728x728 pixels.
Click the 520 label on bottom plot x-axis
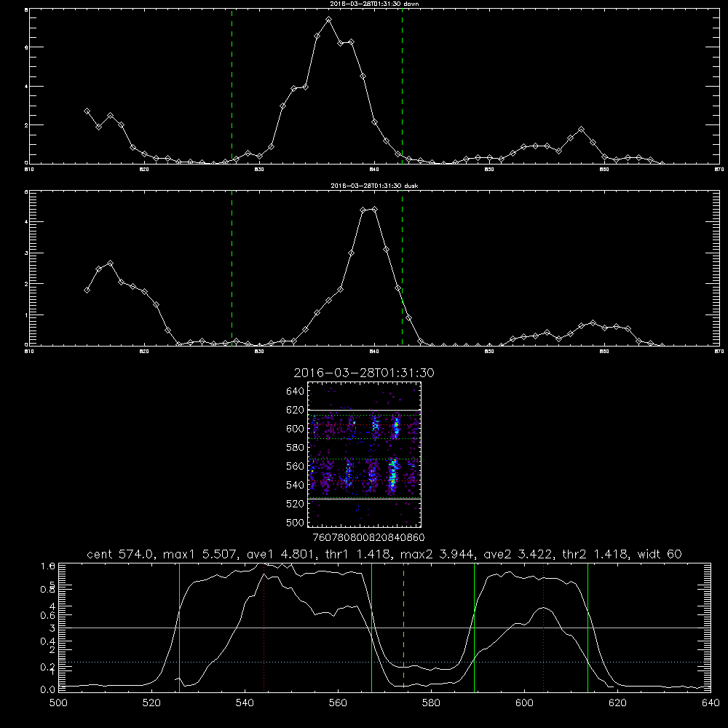pyautogui.click(x=151, y=703)
